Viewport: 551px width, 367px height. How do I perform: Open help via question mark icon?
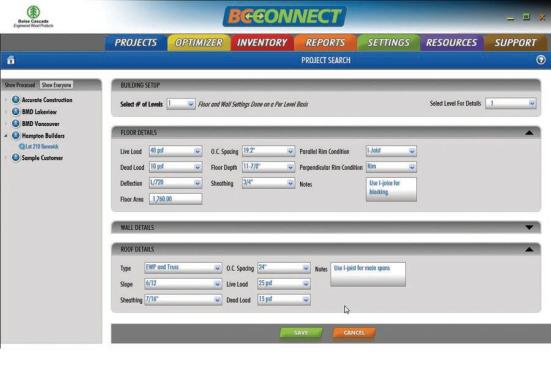pos(541,60)
